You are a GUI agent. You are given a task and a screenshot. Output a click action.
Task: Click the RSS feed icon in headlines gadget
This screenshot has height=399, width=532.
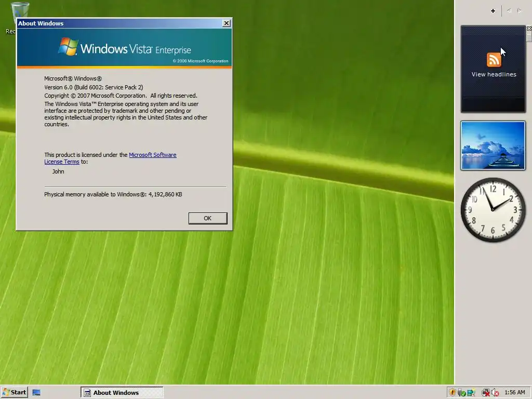(x=494, y=60)
